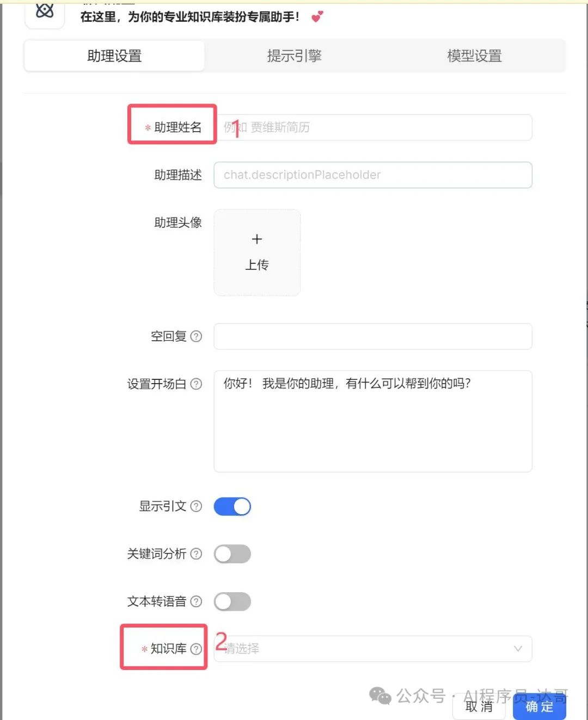Click the help icon next to 文本转语音
Viewport: 588px width, 720px height.
196,601
